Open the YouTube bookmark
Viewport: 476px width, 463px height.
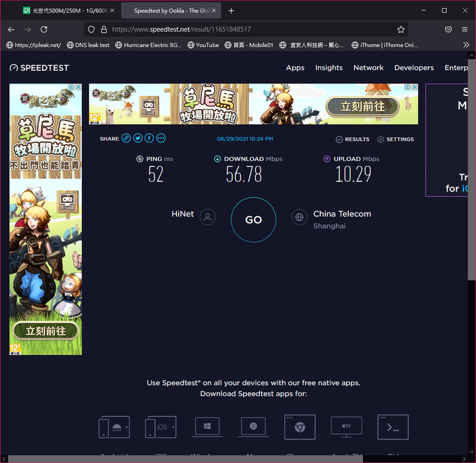(x=203, y=45)
